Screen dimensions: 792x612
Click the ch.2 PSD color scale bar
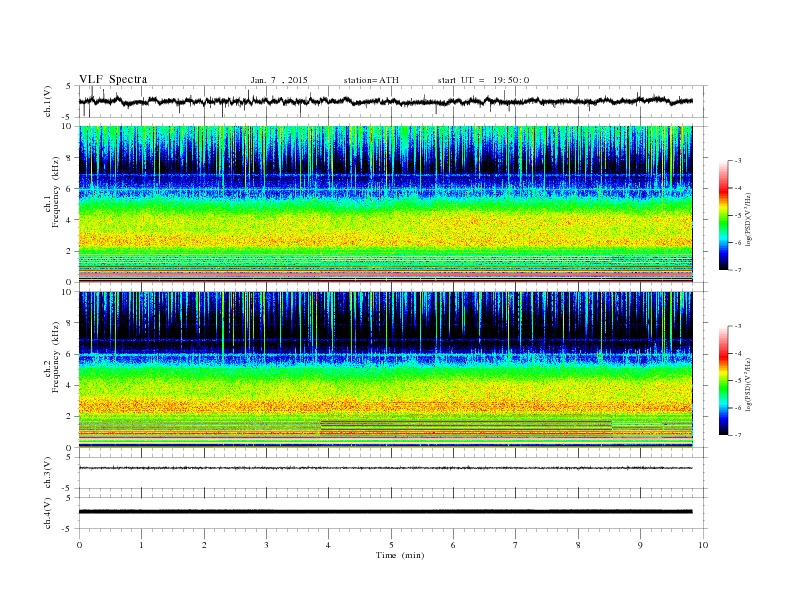click(723, 380)
